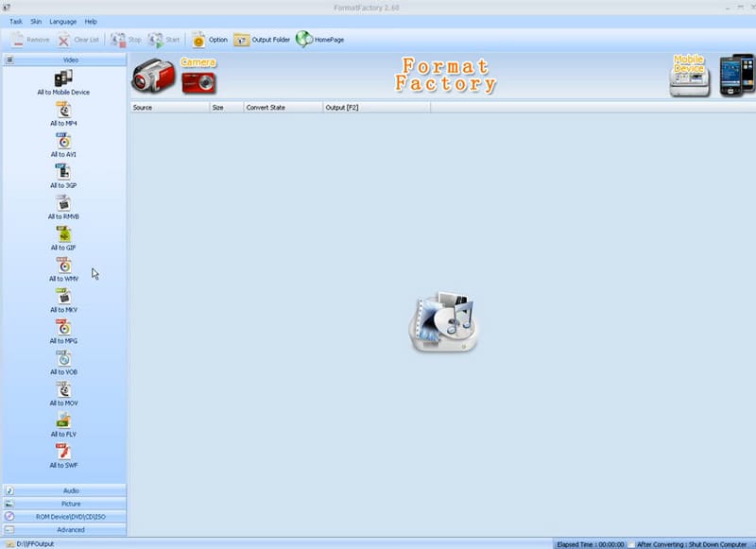Click the Mobile Device banner icon
This screenshot has width=756, height=549.
click(689, 76)
